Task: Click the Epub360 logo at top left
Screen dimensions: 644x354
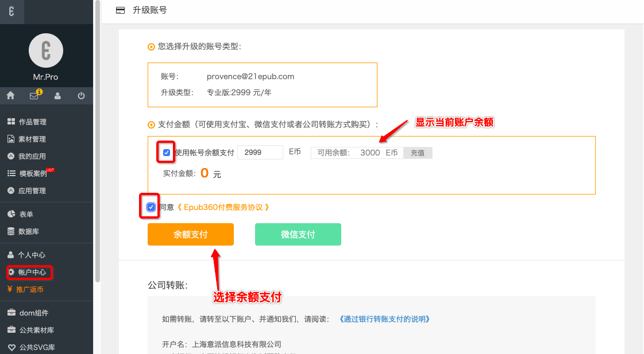Action: (11, 11)
